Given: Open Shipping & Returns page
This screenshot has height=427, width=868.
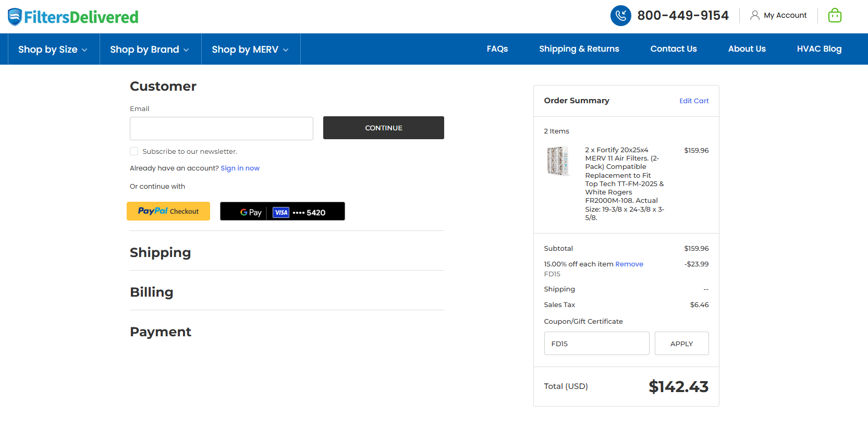Looking at the screenshot, I should [579, 48].
